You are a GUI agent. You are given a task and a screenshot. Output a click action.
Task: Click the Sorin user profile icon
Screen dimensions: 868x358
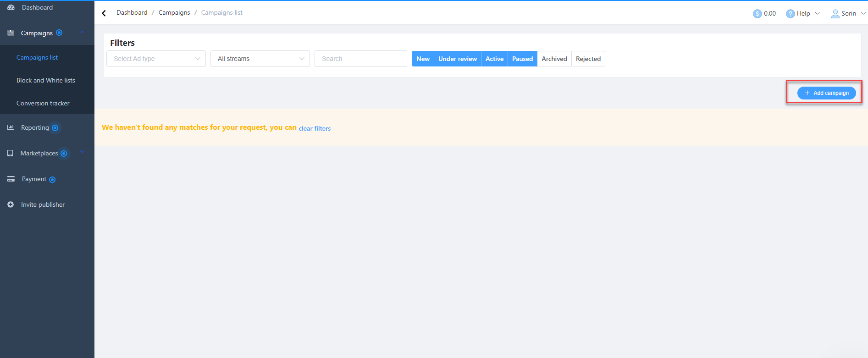pyautogui.click(x=835, y=14)
